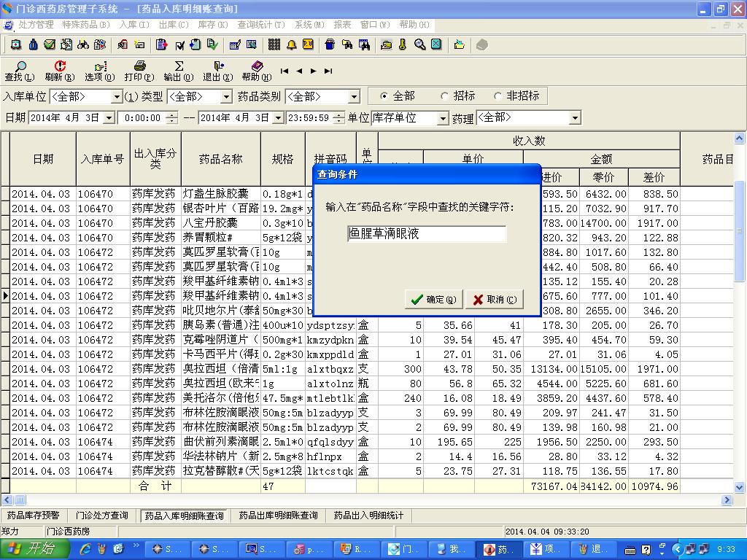Screen dimensions: 747x560
Task: Click the teal box with X icon
Action: click(x=436, y=44)
